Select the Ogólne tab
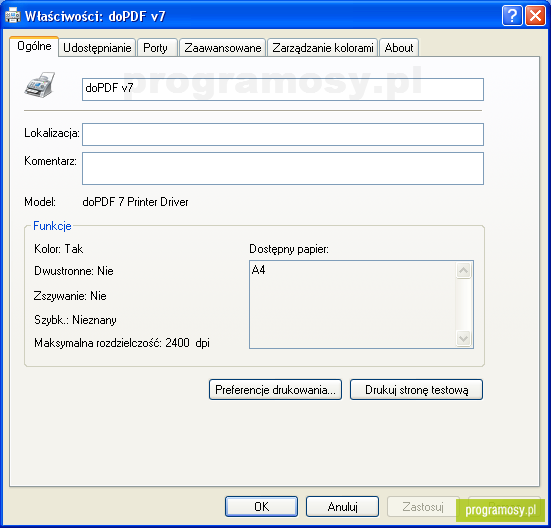Viewport: 551px width, 528px height. pyautogui.click(x=34, y=46)
